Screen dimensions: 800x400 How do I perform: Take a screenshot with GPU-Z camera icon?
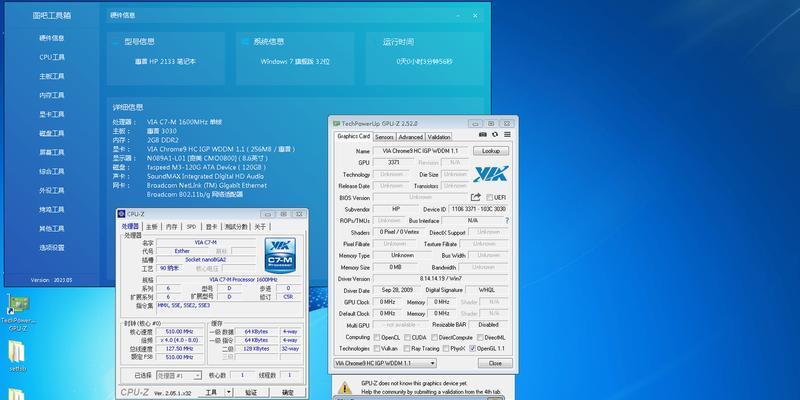pos(483,135)
